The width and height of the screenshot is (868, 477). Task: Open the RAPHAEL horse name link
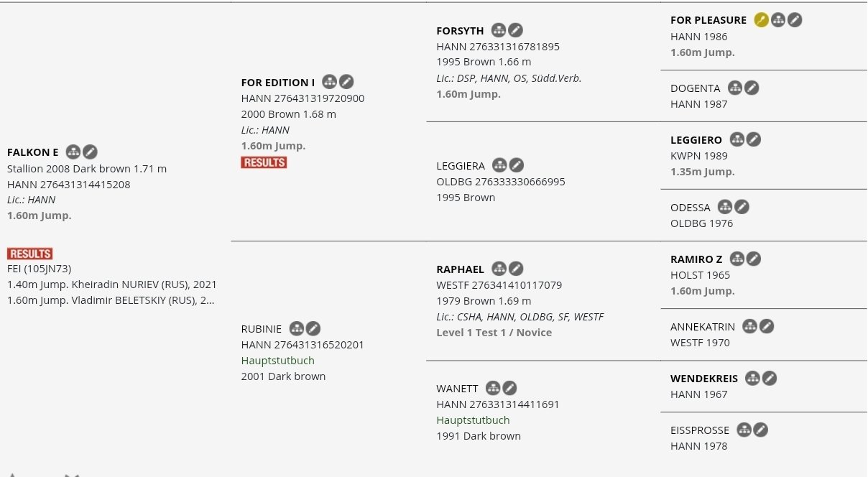click(460, 269)
